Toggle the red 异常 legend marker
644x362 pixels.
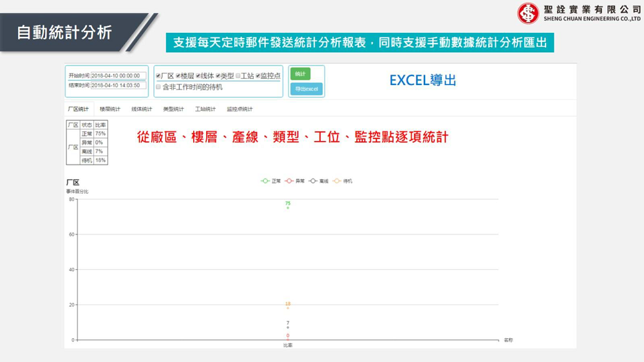coord(289,181)
